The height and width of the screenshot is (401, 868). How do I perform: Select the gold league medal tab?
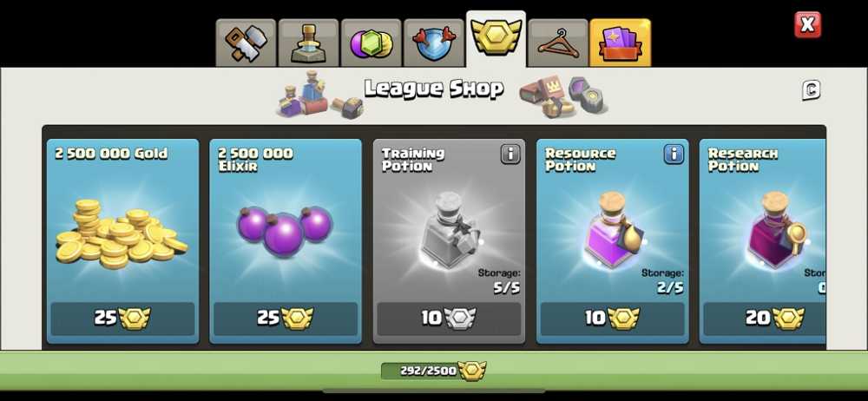(x=496, y=39)
